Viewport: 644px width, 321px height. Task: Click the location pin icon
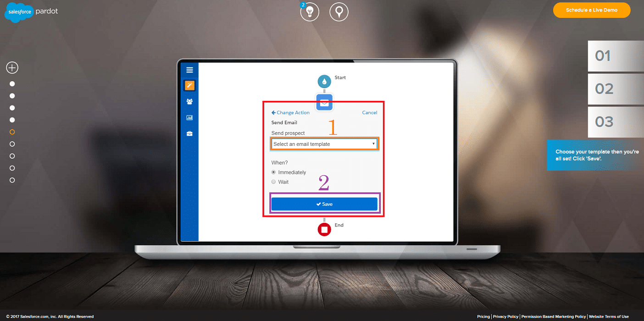(339, 11)
